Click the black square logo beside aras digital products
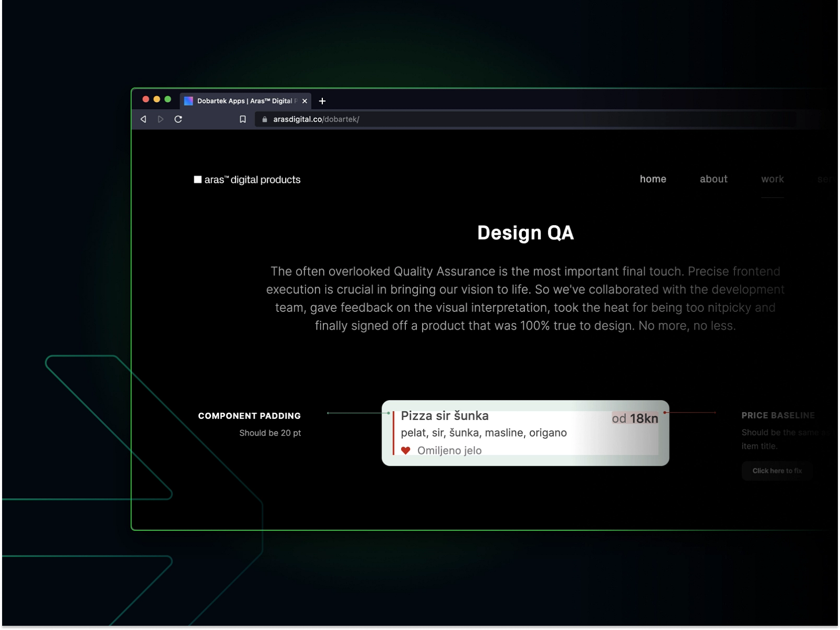Screen dimensions: 840x630 coord(197,179)
